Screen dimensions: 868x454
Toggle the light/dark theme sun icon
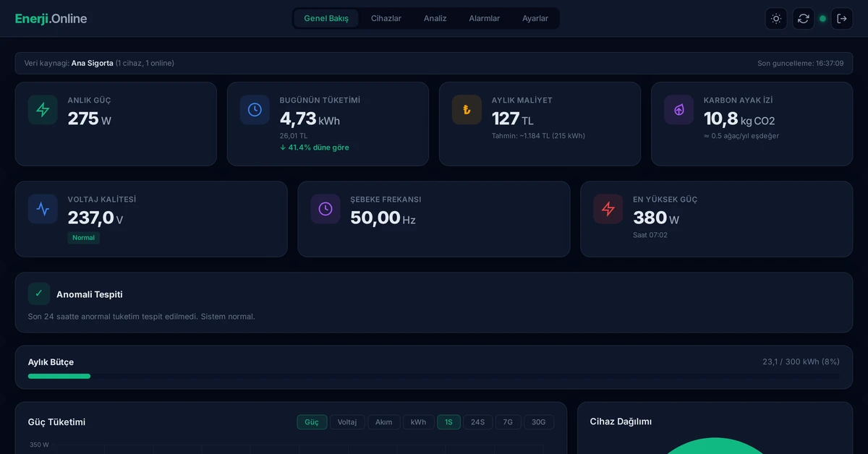pos(776,19)
